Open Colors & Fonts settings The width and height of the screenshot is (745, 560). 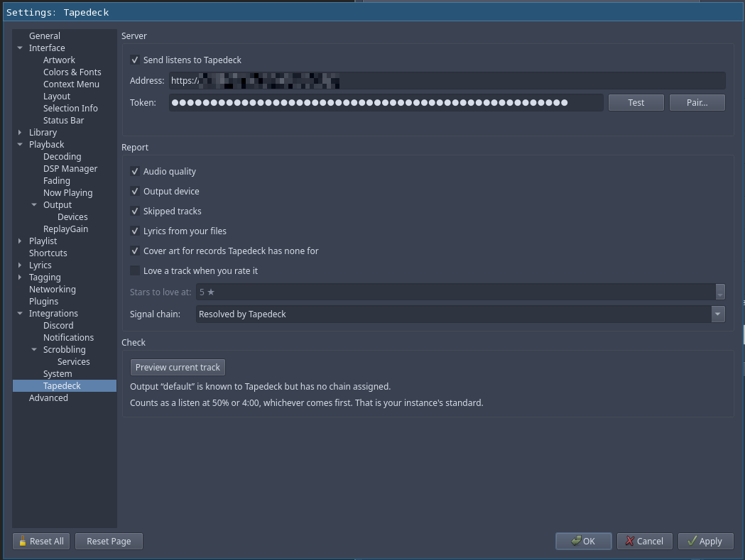click(72, 72)
